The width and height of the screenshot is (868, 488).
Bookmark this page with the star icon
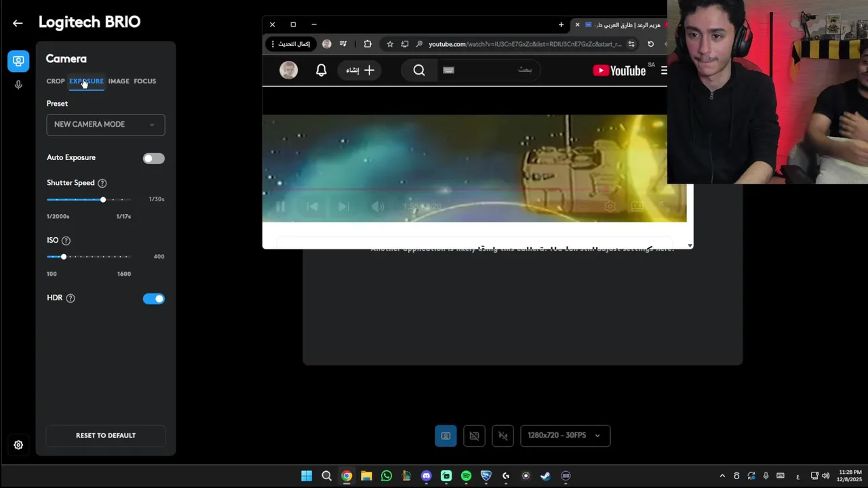[390, 44]
